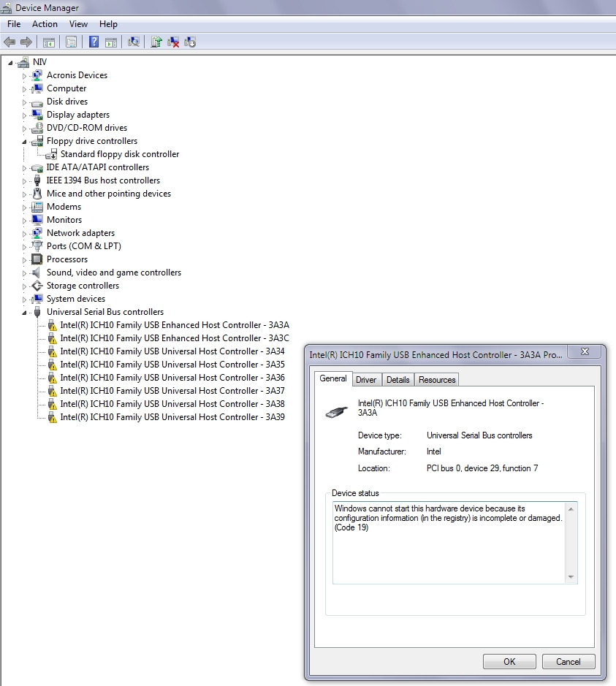Click the Modems category icon
The width and height of the screenshot is (616, 686).
[37, 207]
